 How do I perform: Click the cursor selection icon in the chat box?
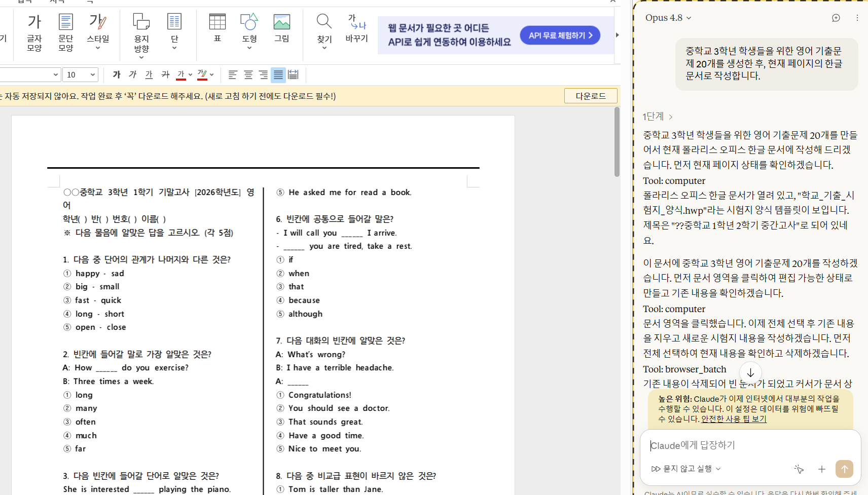(x=799, y=469)
